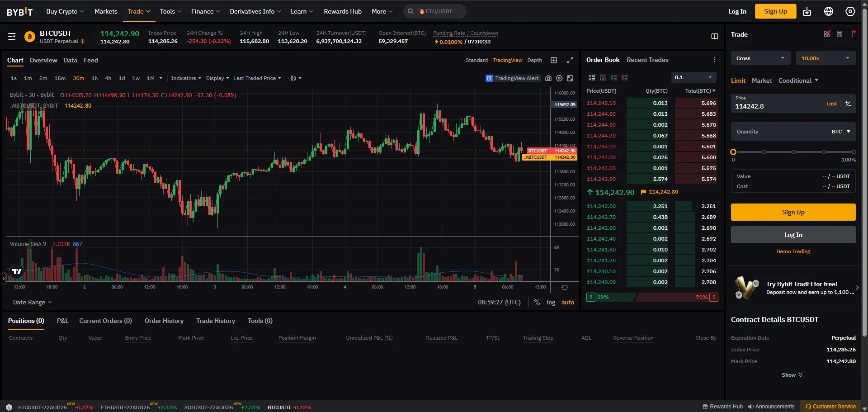Select the second order book layout icon
This screenshot has width=868, height=412.
point(603,78)
